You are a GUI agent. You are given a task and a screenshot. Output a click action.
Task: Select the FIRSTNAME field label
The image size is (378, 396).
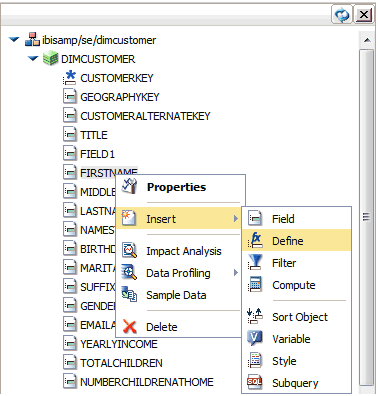pyautogui.click(x=109, y=172)
